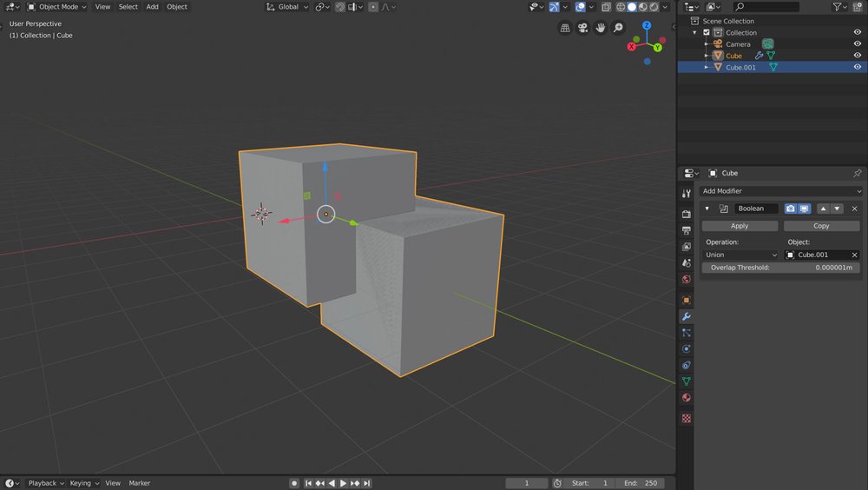Viewport: 868px width, 490px height.
Task: Click the Apply button for Boolean modifier
Action: click(x=740, y=226)
